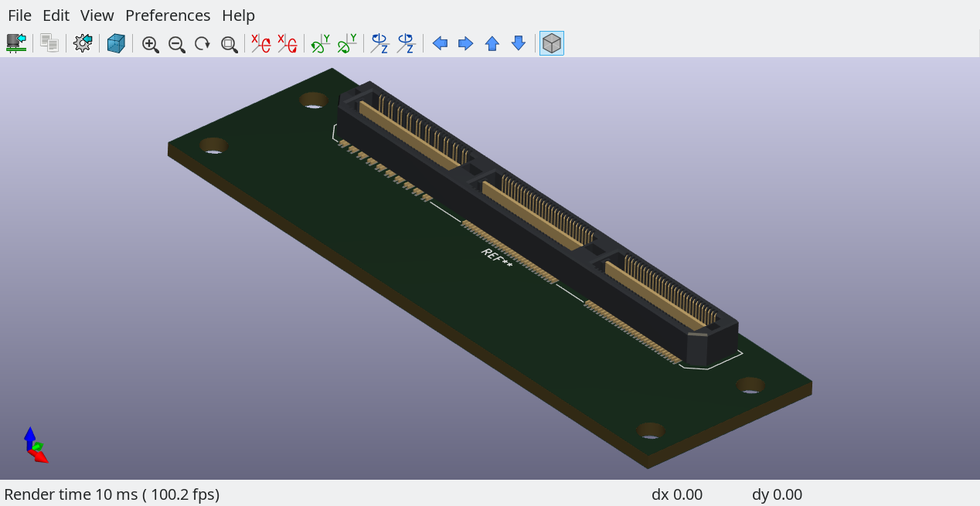
Task: Move board right with arrow icon
Action: click(x=466, y=43)
